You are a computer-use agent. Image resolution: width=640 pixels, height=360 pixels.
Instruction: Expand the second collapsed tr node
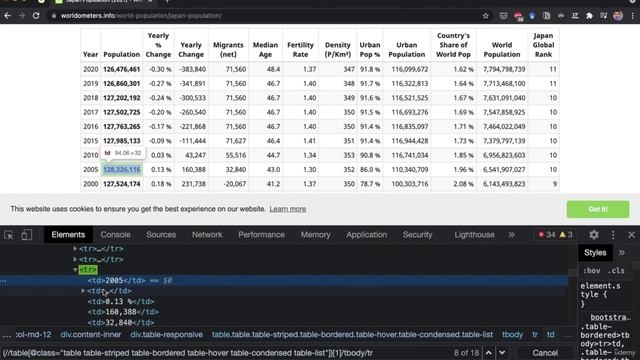coord(75,259)
